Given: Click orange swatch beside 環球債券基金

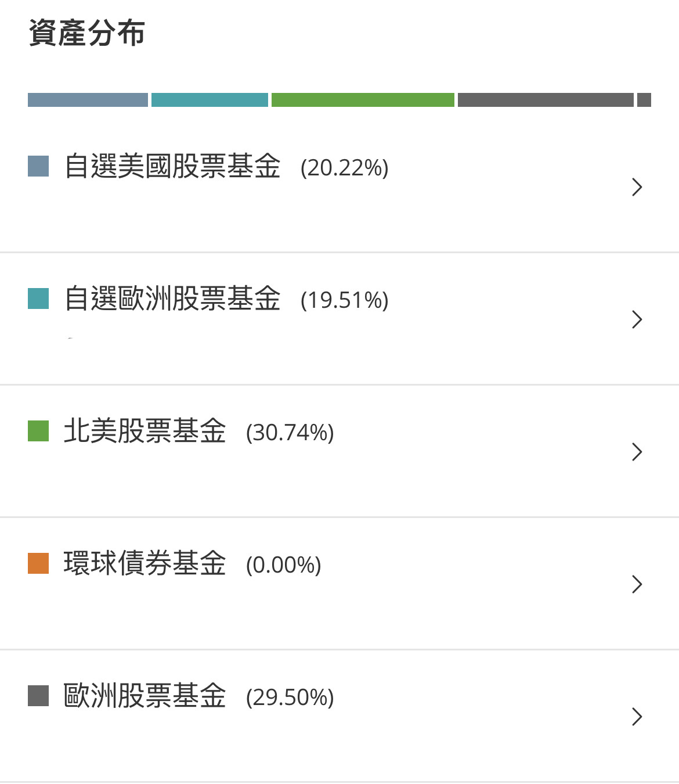Looking at the screenshot, I should click(x=38, y=563).
